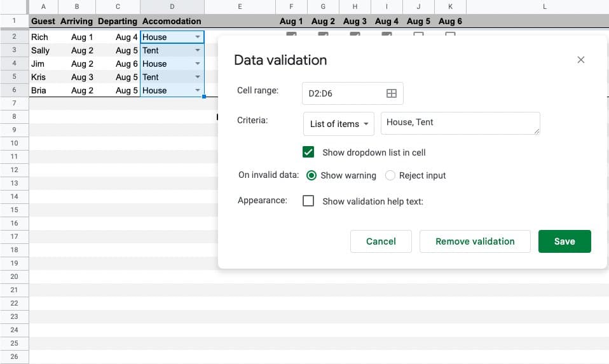Enable Show validation help text checkbox
Viewport: 609px width, 364px height.
(x=308, y=201)
